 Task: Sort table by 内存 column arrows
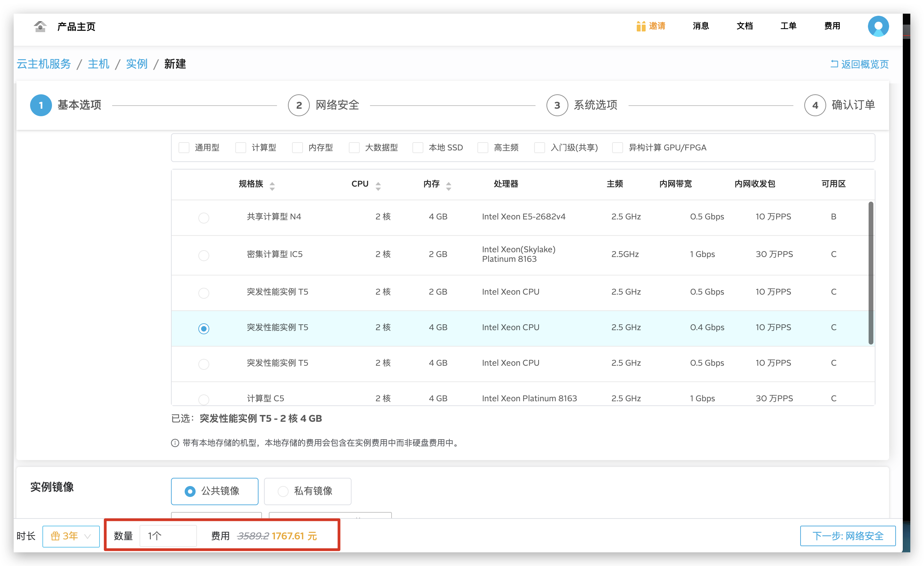point(449,186)
